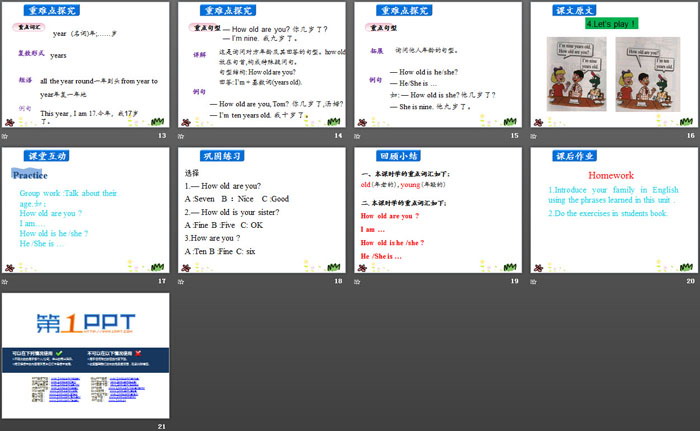Click slide number 19 label

(515, 281)
